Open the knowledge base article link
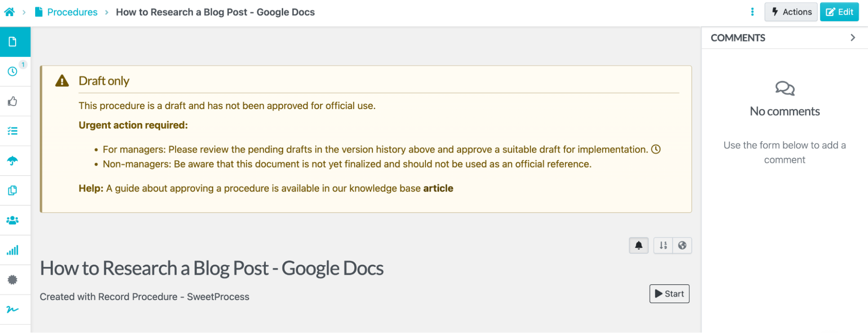The width and height of the screenshot is (868, 333). tap(438, 188)
